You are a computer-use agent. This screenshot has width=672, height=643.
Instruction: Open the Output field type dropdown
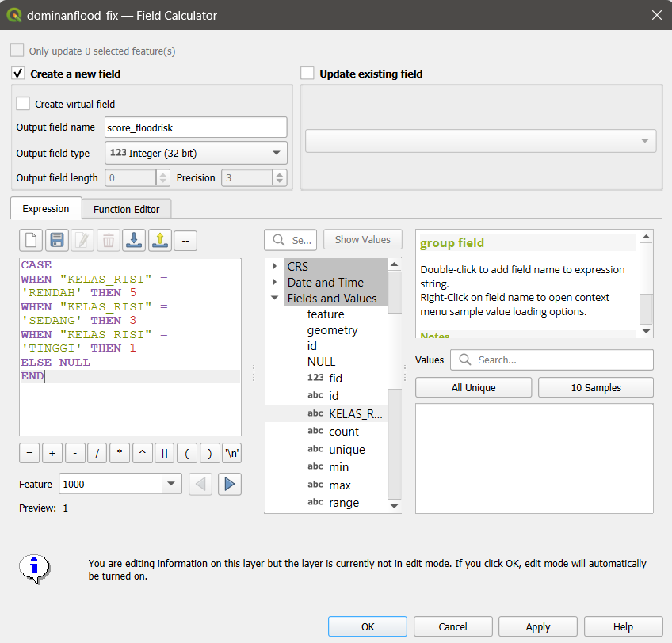[x=194, y=153]
